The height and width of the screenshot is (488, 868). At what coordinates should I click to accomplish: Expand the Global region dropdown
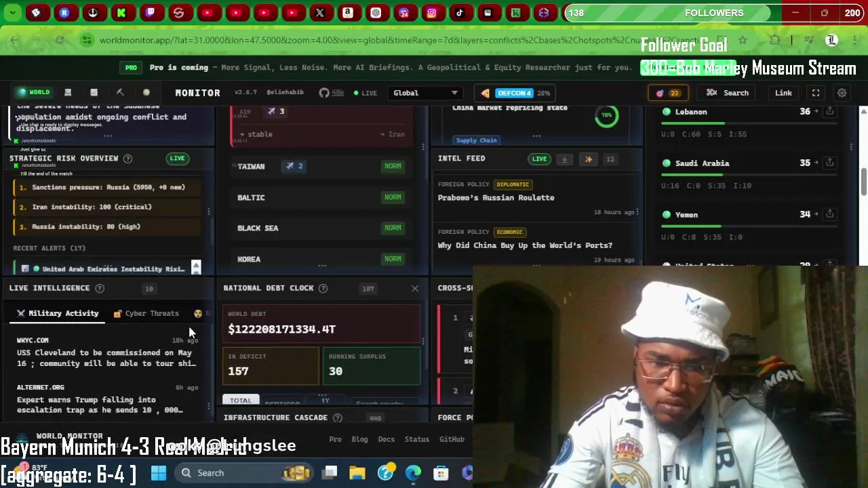point(425,93)
